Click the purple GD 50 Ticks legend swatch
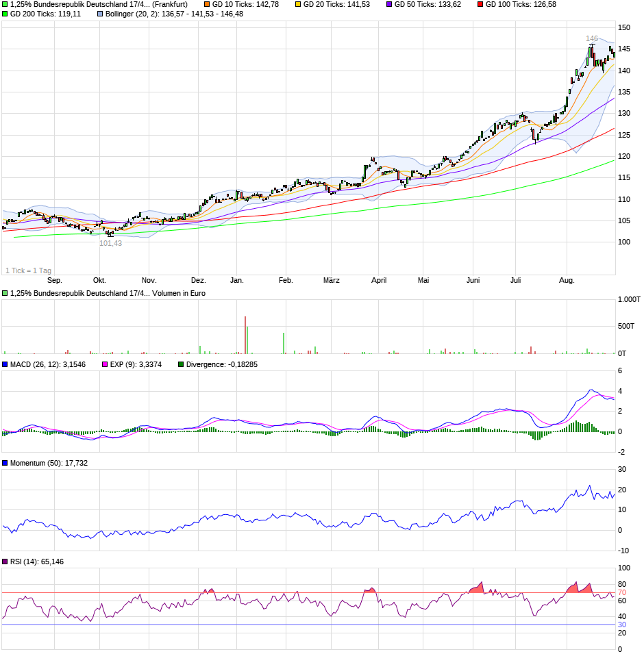Image resolution: width=644 pixels, height=656 pixels. coord(389,5)
